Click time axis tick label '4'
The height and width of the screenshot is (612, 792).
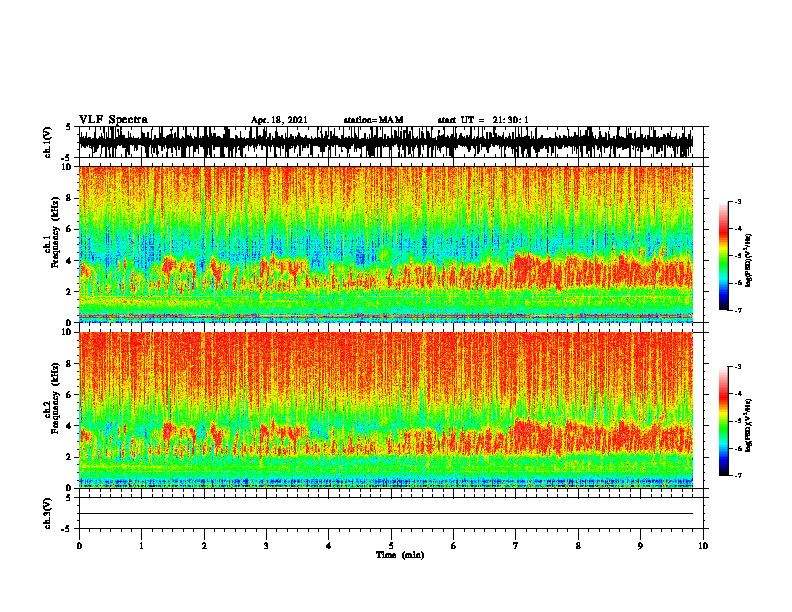(329, 546)
